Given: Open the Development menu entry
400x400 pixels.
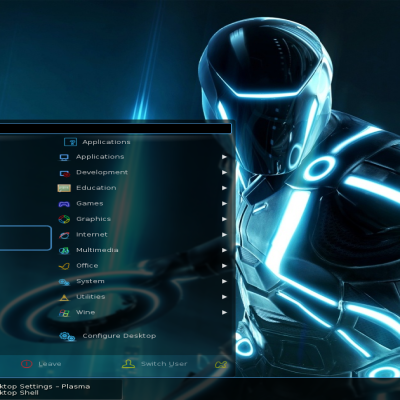Looking at the screenshot, I should coord(143,172).
